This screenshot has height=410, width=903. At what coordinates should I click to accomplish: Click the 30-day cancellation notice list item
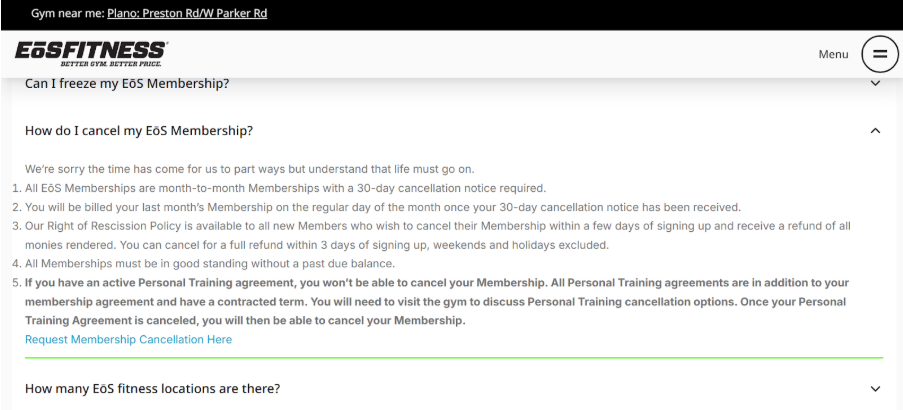click(x=285, y=188)
